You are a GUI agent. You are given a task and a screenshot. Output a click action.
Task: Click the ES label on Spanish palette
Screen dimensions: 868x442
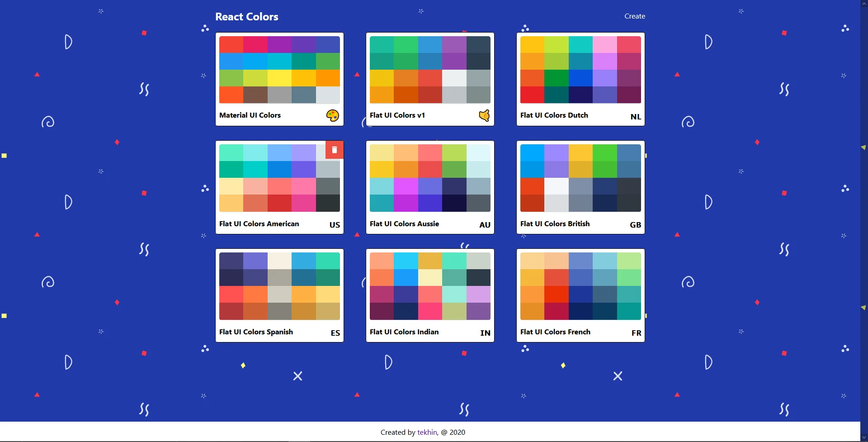tap(335, 333)
